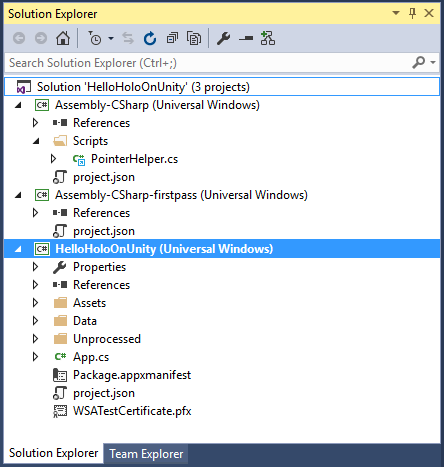Click the Collapse All toolbar icon

click(172, 38)
